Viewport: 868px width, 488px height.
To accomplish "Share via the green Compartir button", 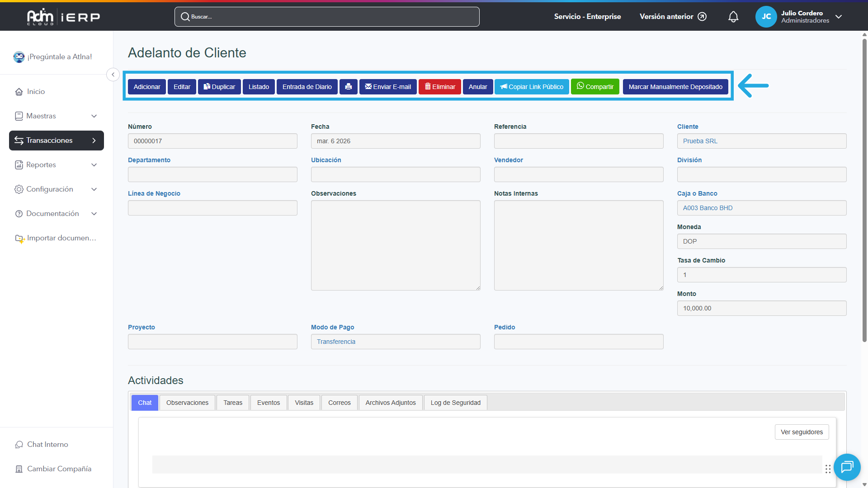I will pyautogui.click(x=594, y=87).
